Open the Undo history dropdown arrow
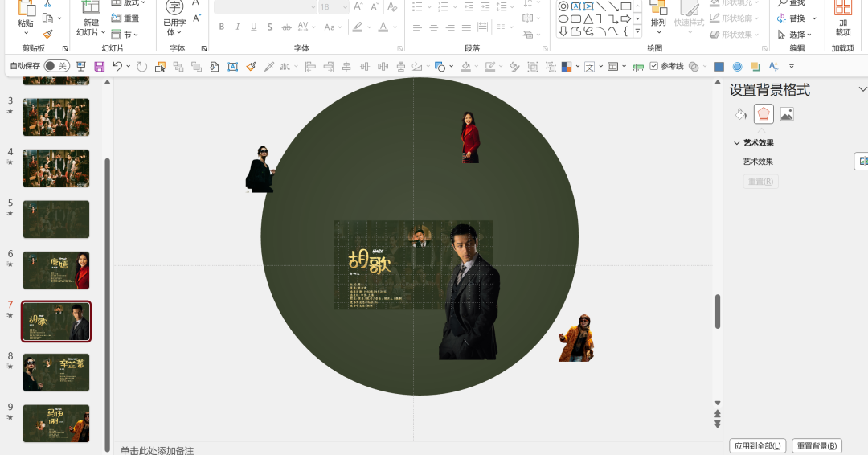Screen dimensions: 868x455 (x=129, y=67)
